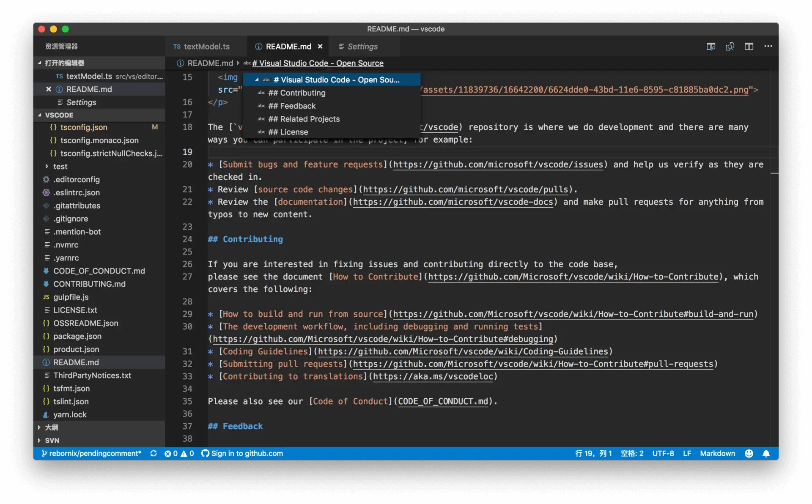Select ## Related Projects in the breadcrumb dropdown
The width and height of the screenshot is (812, 504).
pos(310,119)
